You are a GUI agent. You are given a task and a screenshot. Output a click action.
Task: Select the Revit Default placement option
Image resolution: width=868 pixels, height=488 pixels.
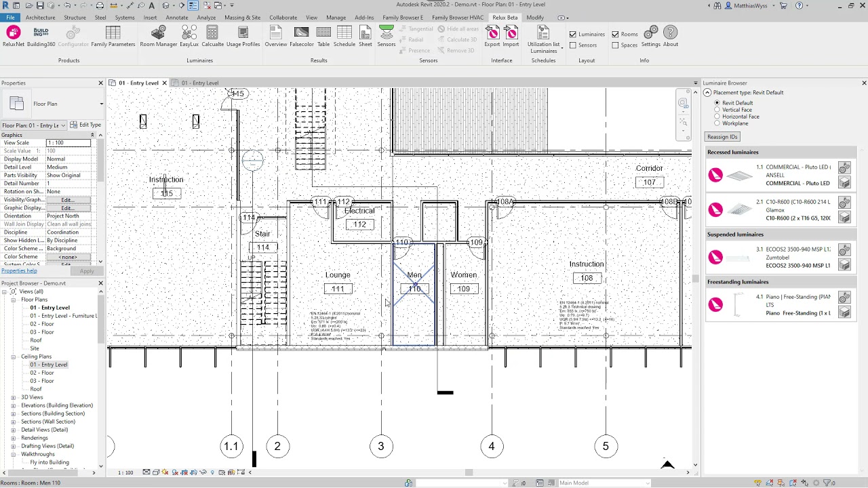point(717,103)
